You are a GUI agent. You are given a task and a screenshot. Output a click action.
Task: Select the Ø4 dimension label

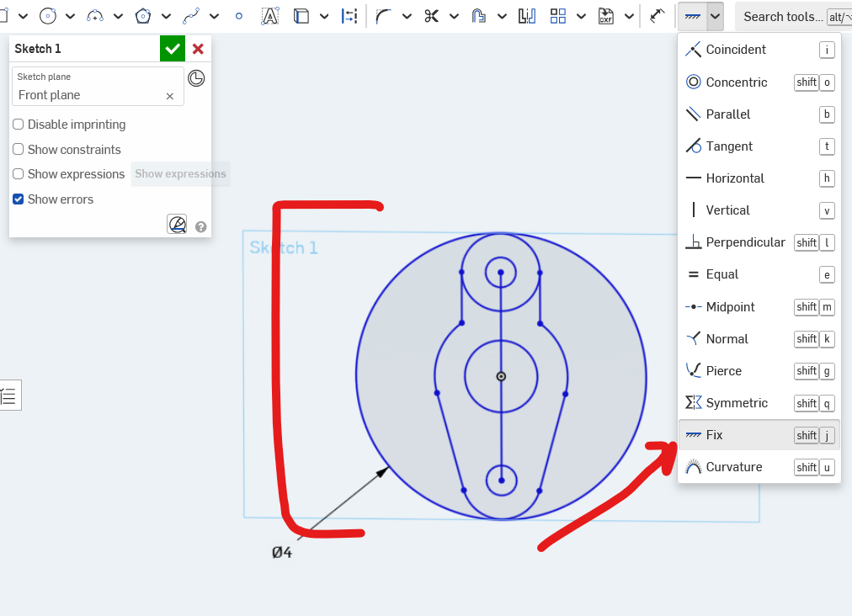point(282,552)
